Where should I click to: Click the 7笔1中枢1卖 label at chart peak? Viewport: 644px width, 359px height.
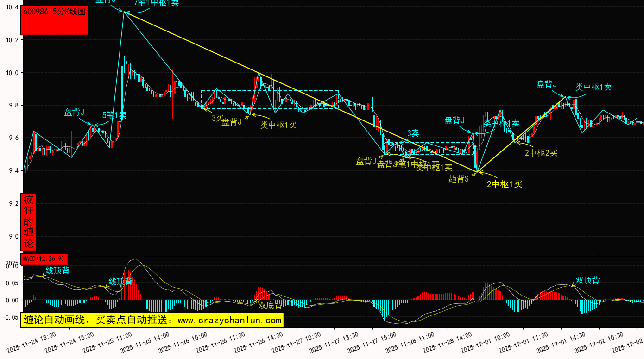pos(157,3)
